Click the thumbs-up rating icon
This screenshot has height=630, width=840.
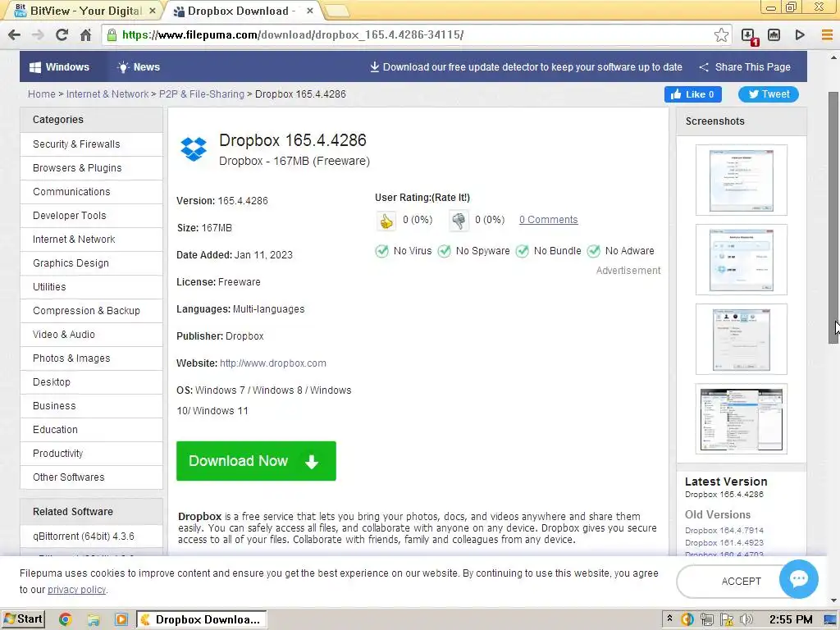pyautogui.click(x=386, y=220)
